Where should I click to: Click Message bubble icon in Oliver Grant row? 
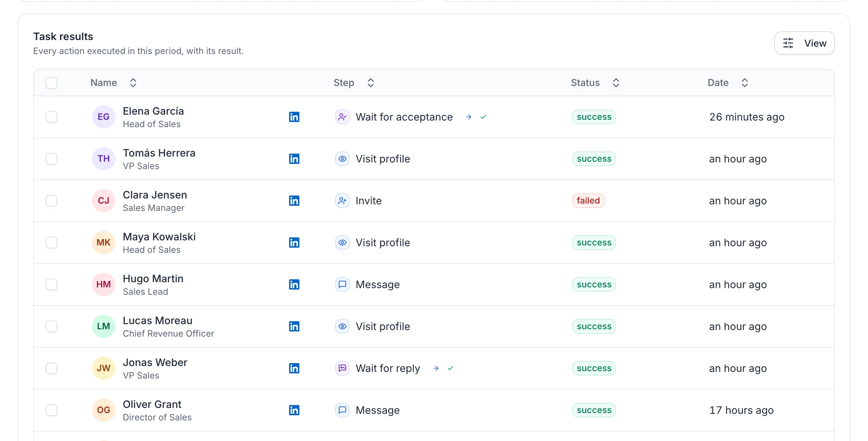342,410
